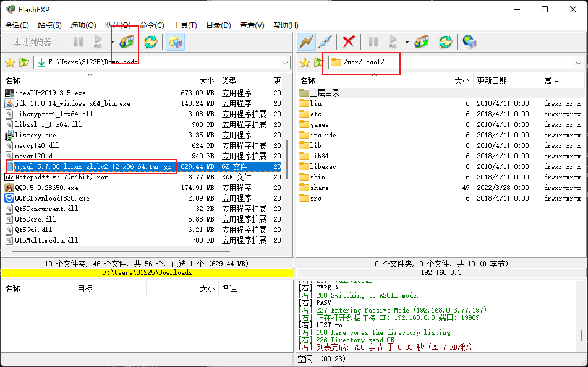
Task: Click the left pane transfer queue icon
Action: click(126, 42)
